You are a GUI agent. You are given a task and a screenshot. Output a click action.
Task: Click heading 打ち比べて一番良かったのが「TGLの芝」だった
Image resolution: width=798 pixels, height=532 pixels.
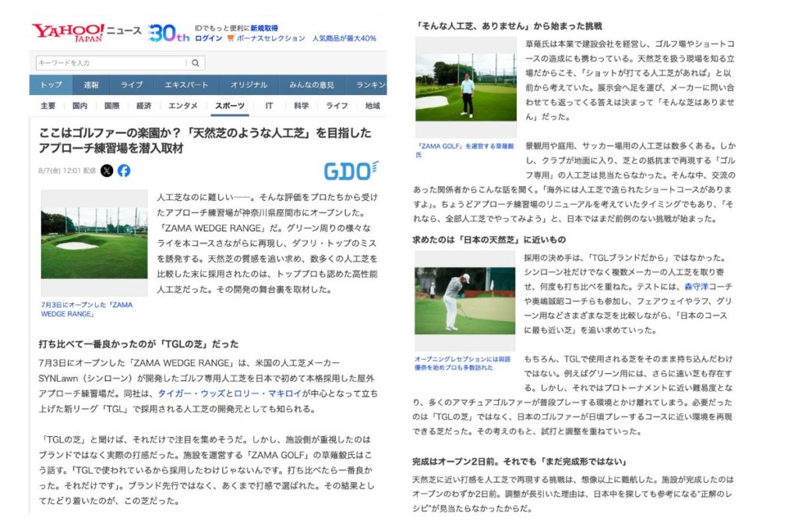click(139, 344)
